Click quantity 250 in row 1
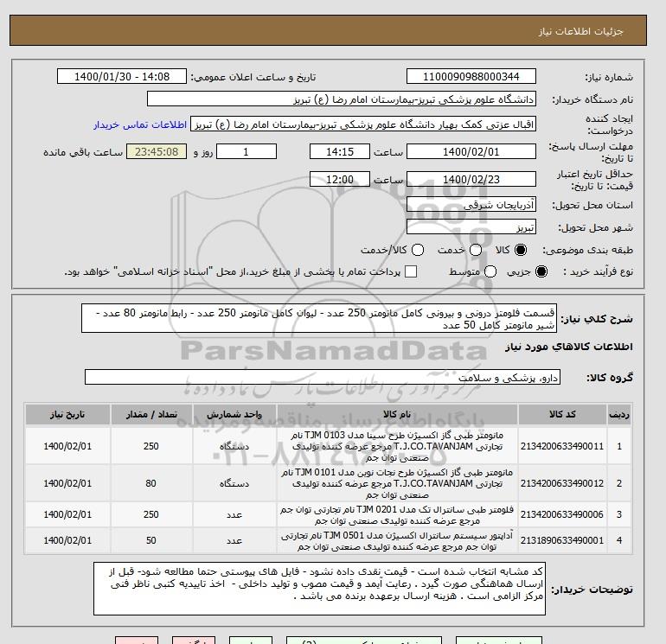The height and width of the screenshot is (644, 666). click(151, 446)
